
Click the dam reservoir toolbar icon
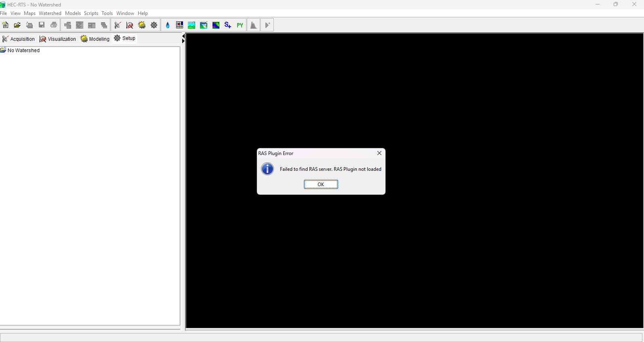point(204,25)
